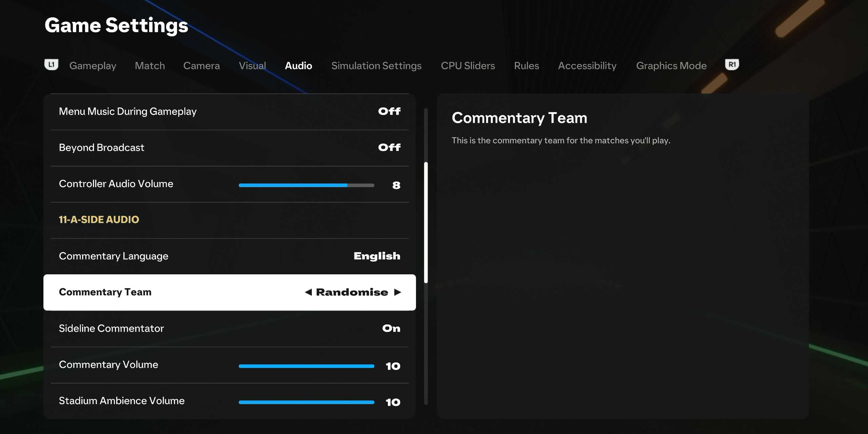Viewport: 868px width, 434px height.
Task: Change Commentary Language English value
Action: pyautogui.click(x=377, y=256)
